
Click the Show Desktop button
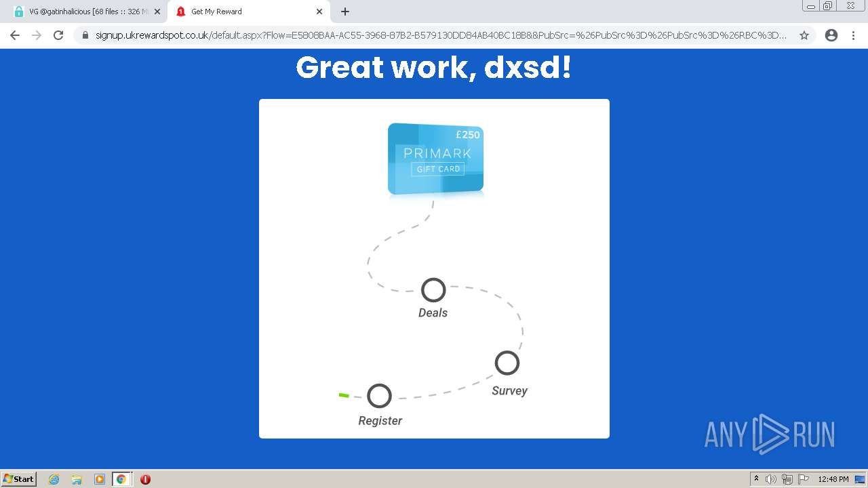pos(861,479)
